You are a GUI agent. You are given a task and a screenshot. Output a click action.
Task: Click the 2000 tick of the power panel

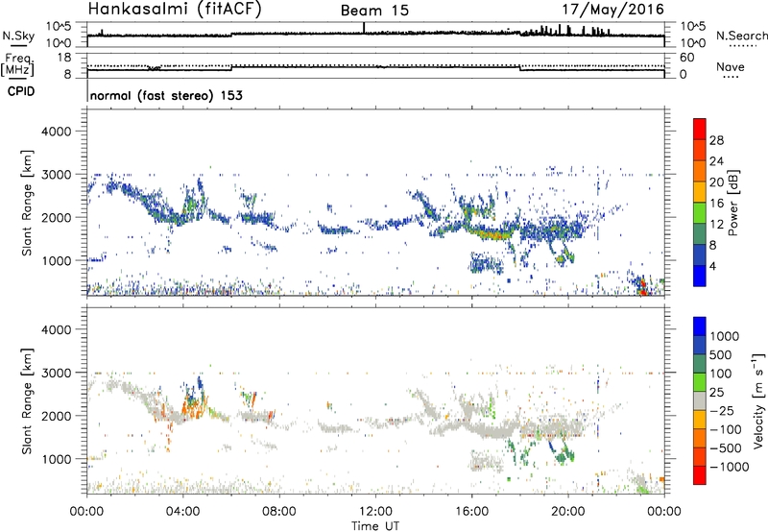tap(56, 217)
